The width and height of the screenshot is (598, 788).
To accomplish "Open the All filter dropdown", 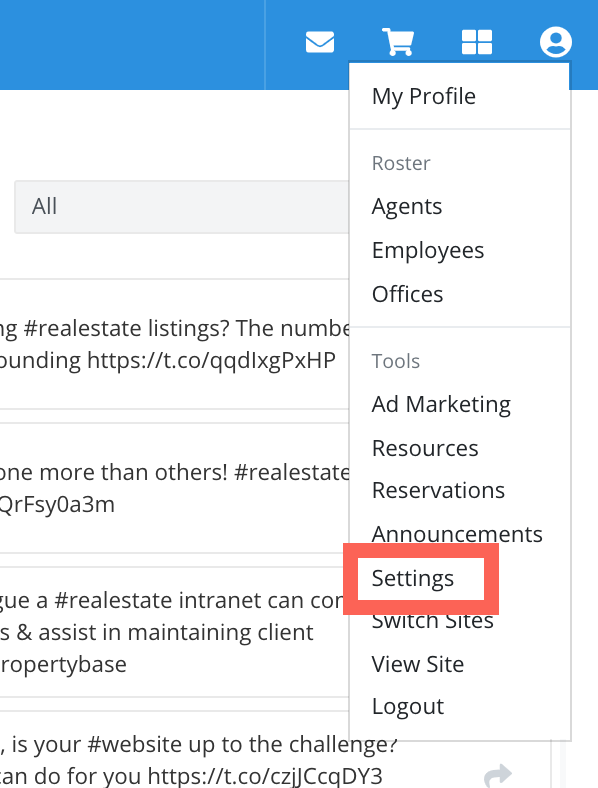I will [181, 207].
